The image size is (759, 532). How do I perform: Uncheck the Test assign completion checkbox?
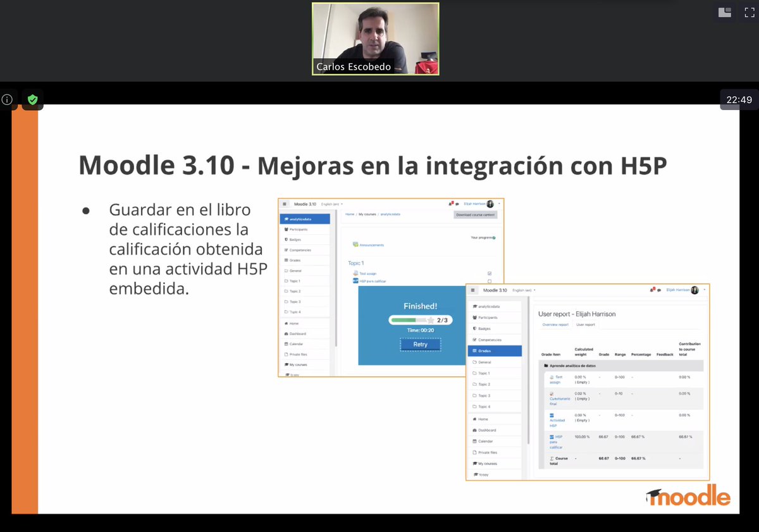[x=489, y=273]
